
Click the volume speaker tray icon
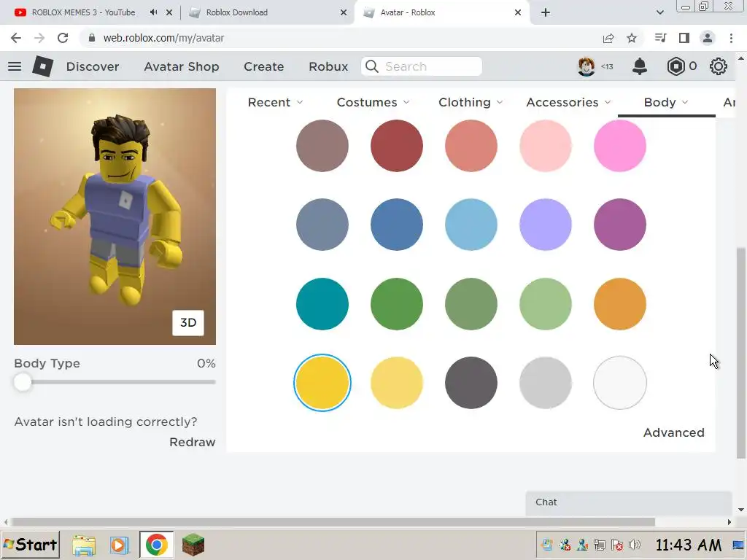coord(635,545)
